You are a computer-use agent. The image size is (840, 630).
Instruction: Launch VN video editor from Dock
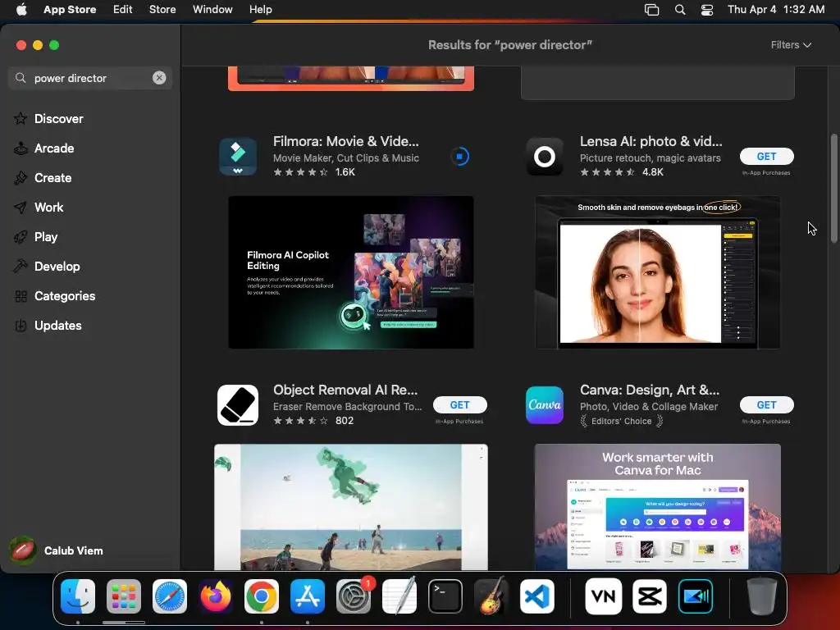coord(604,596)
